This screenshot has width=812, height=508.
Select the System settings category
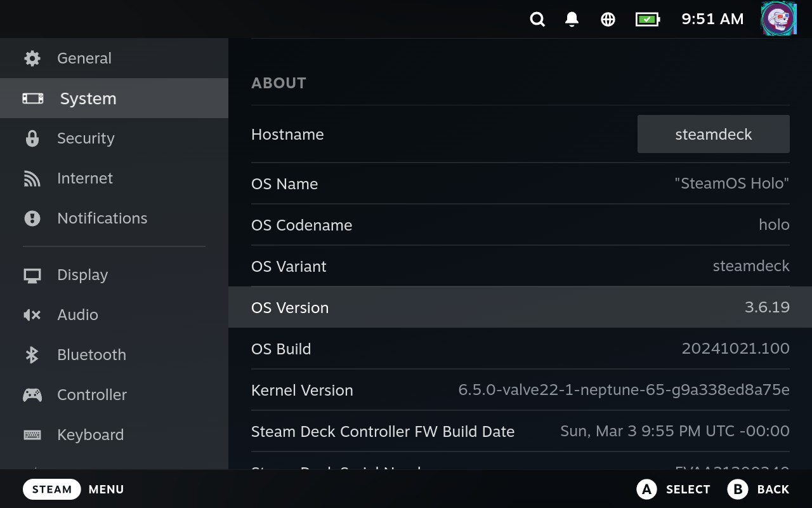tap(114, 98)
